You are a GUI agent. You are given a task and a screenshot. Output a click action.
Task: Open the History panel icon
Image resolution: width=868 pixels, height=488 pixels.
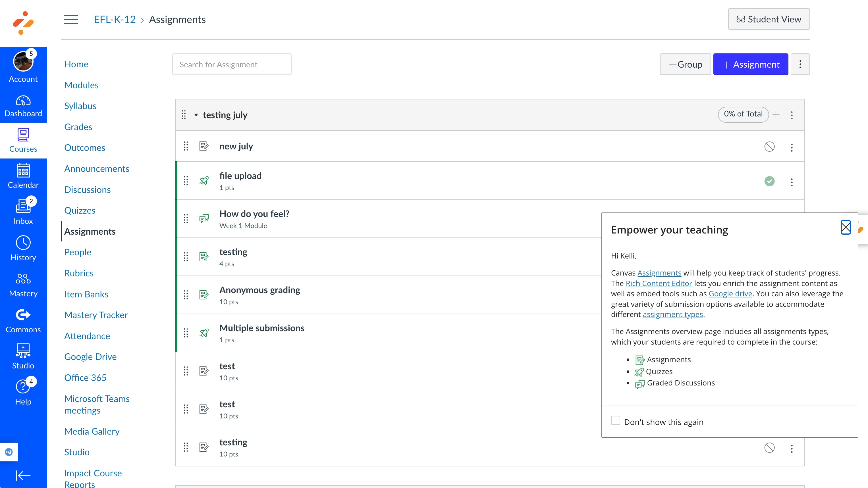pyautogui.click(x=23, y=248)
